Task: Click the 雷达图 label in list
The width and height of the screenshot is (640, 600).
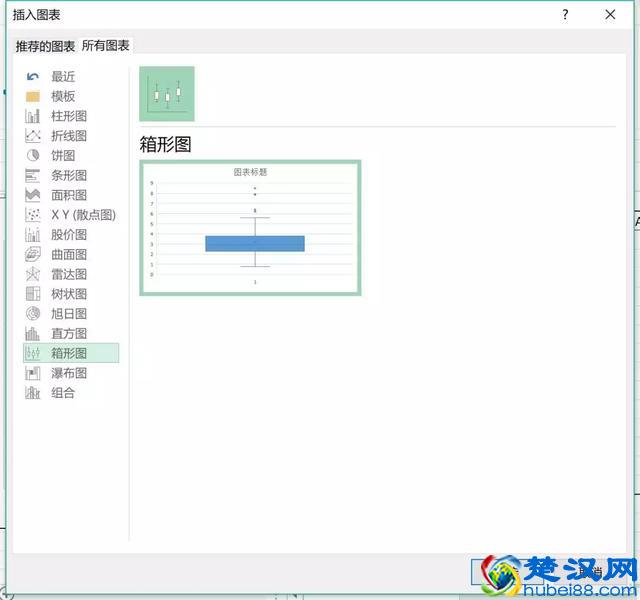Action: 69,274
